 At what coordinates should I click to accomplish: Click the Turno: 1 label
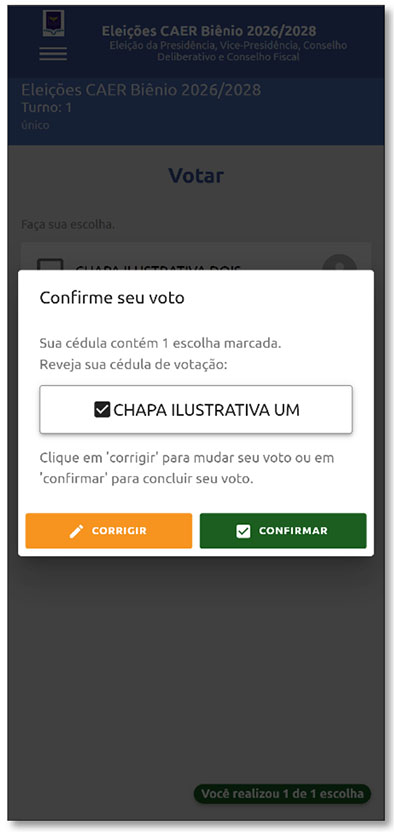tap(47, 108)
